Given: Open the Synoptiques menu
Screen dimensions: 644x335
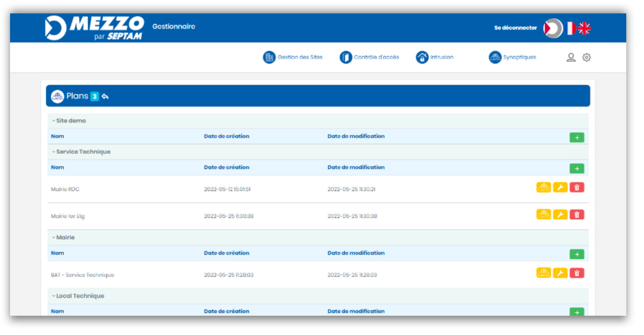Looking at the screenshot, I should (513, 57).
